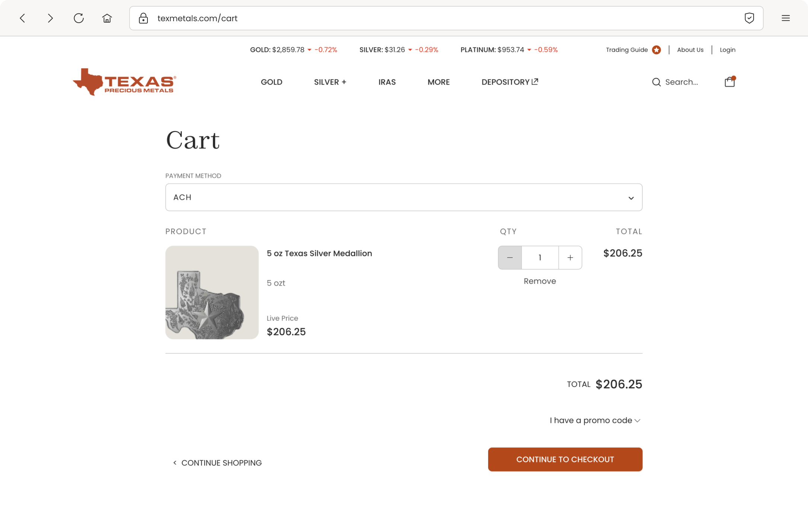Go to browser home icon
Viewport: 808px width, 532px height.
click(x=107, y=18)
